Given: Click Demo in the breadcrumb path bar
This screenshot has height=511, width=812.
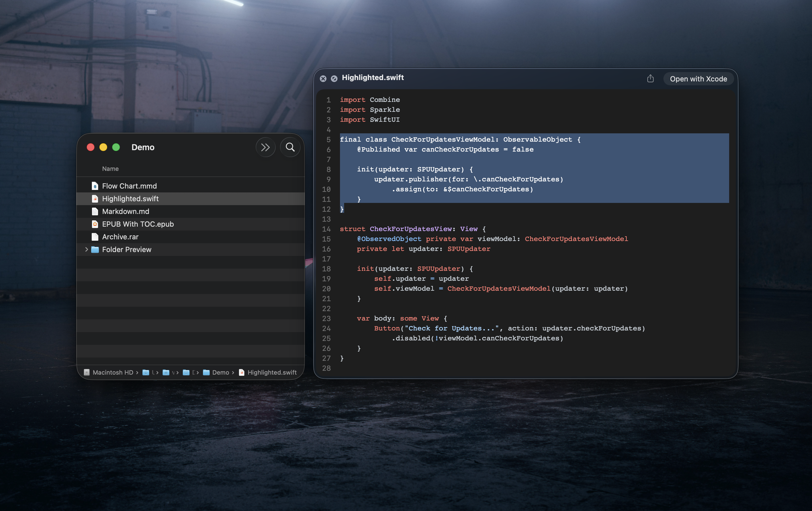Looking at the screenshot, I should coord(221,372).
